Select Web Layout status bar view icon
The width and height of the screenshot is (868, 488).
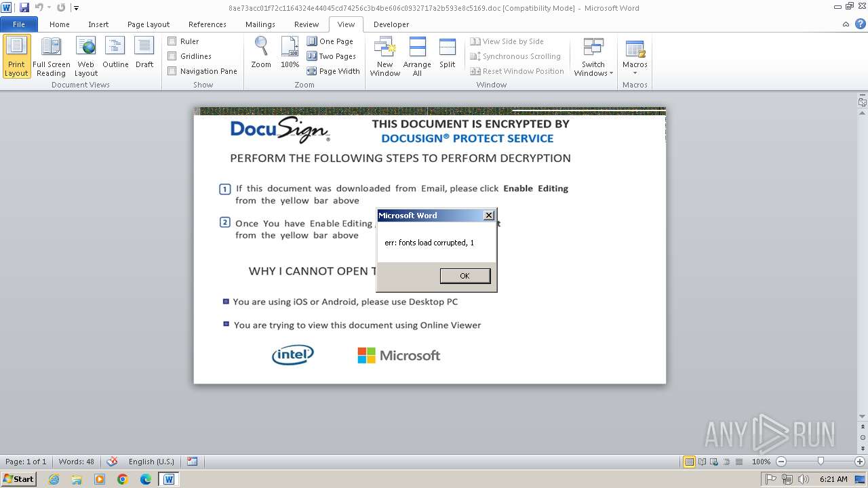(x=713, y=462)
